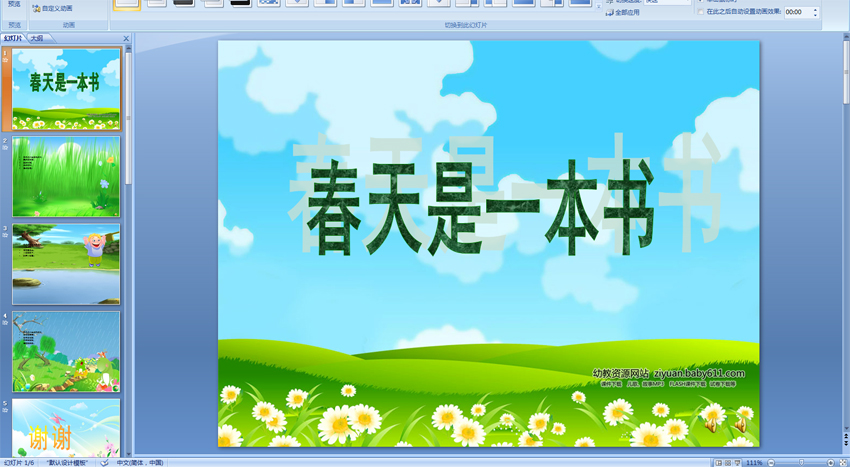850x467 pixels.
Task: Increase the auto-advance time with up arrow
Action: coord(815,9)
